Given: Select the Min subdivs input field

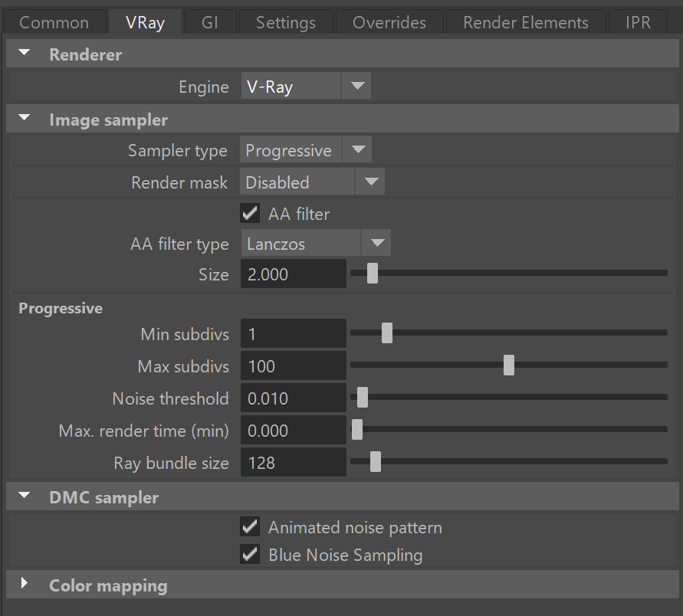Looking at the screenshot, I should pyautogui.click(x=294, y=333).
